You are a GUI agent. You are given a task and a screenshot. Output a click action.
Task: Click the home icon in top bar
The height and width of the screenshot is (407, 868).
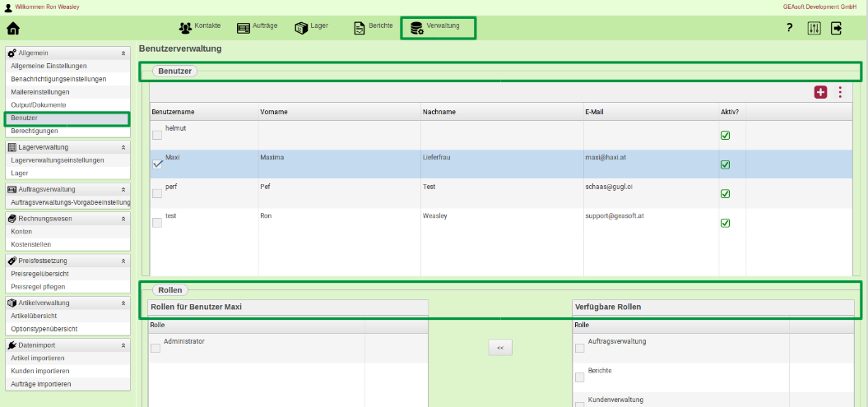[x=13, y=29]
